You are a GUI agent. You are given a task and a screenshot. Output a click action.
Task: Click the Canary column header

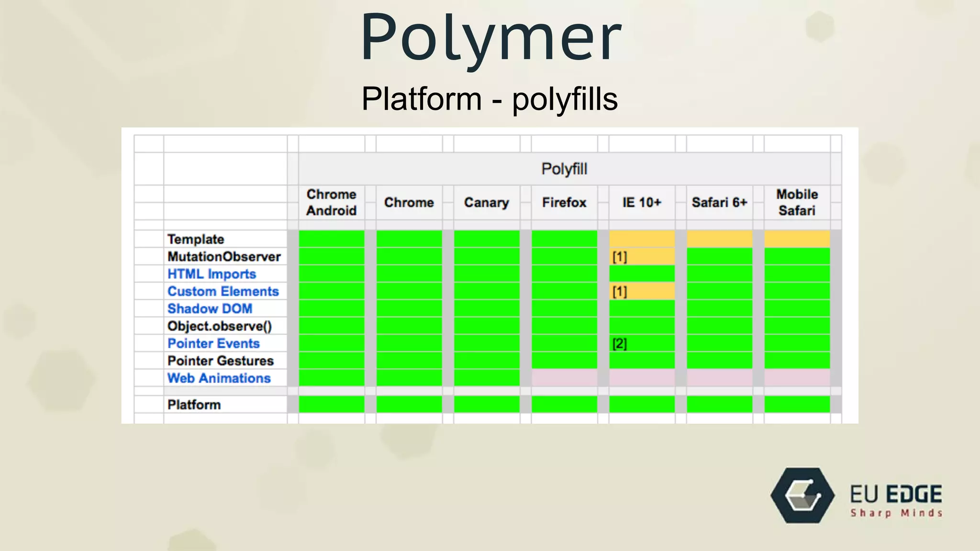pyautogui.click(x=487, y=202)
